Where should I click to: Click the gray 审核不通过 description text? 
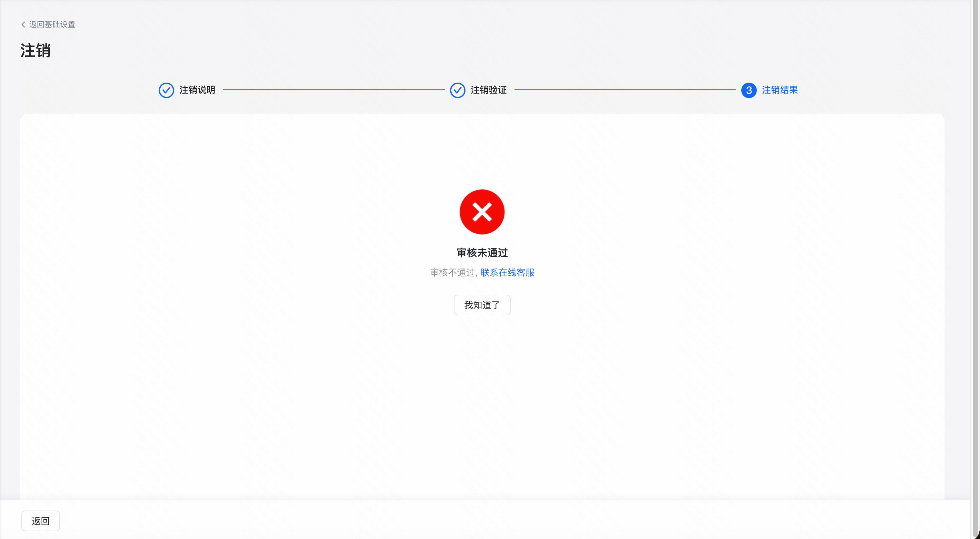(x=453, y=272)
